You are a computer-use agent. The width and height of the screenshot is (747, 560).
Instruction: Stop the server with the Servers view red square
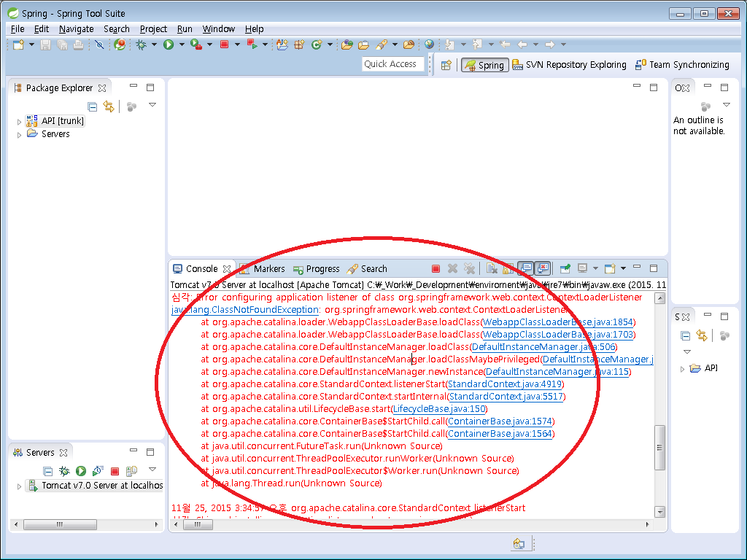[115, 471]
